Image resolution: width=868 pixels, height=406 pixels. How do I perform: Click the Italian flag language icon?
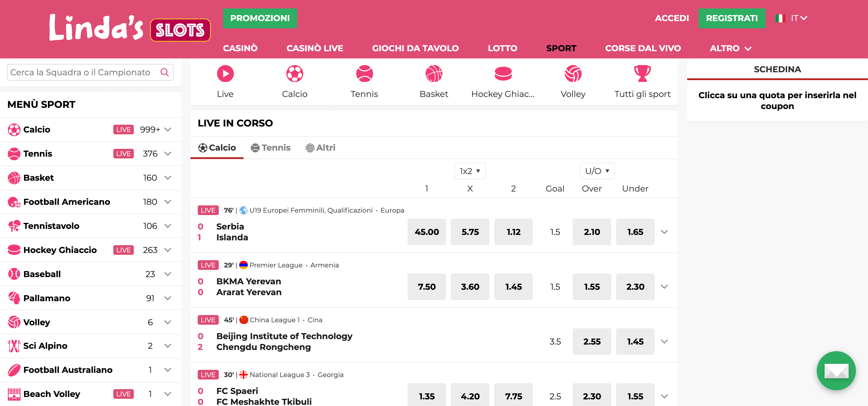coord(780,18)
